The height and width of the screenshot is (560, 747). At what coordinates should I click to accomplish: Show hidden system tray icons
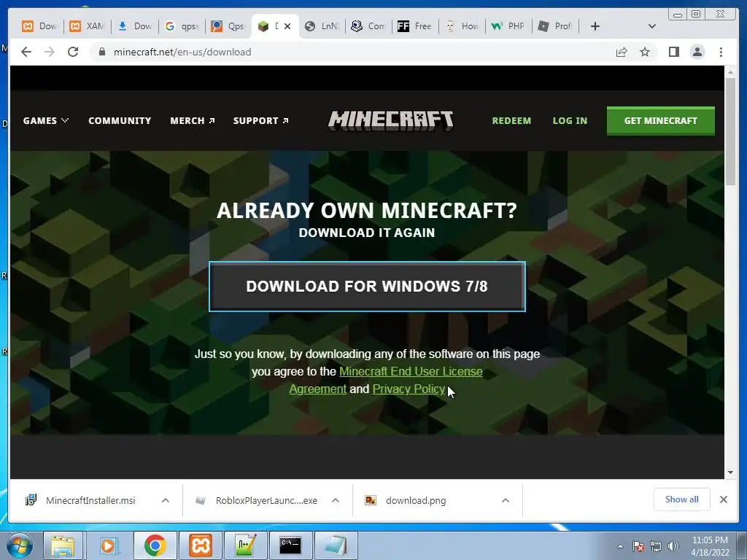620,546
